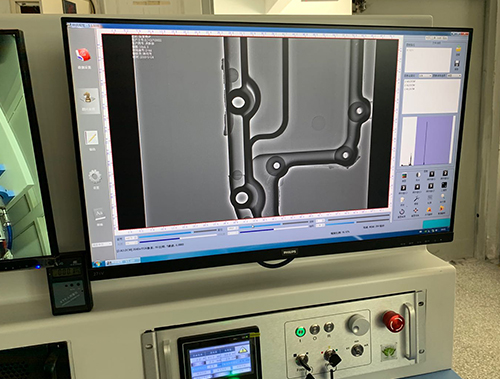Select the first entry in the right list box
Viewport: 500px width, 379px height.
tap(410, 81)
